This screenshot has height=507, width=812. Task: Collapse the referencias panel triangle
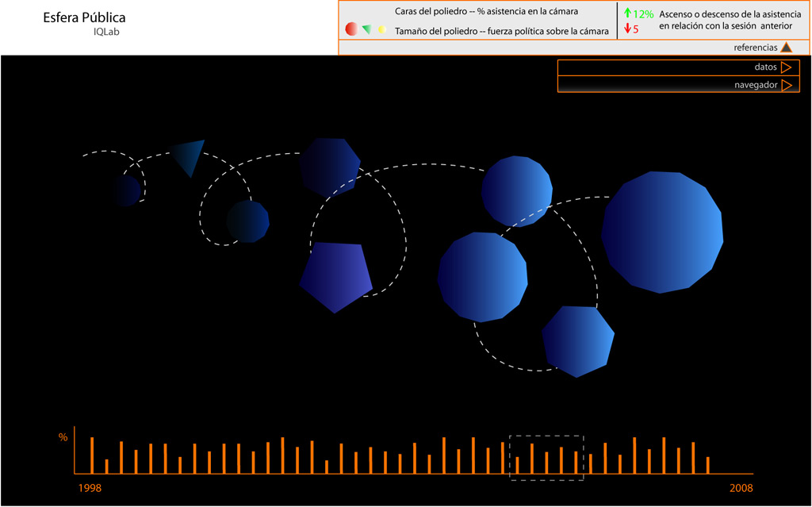[786, 48]
